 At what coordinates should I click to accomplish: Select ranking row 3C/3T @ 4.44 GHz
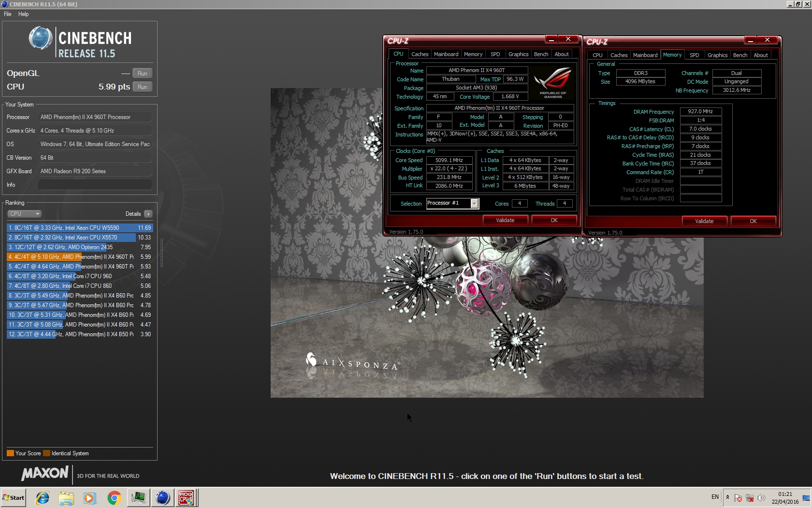click(x=80, y=334)
